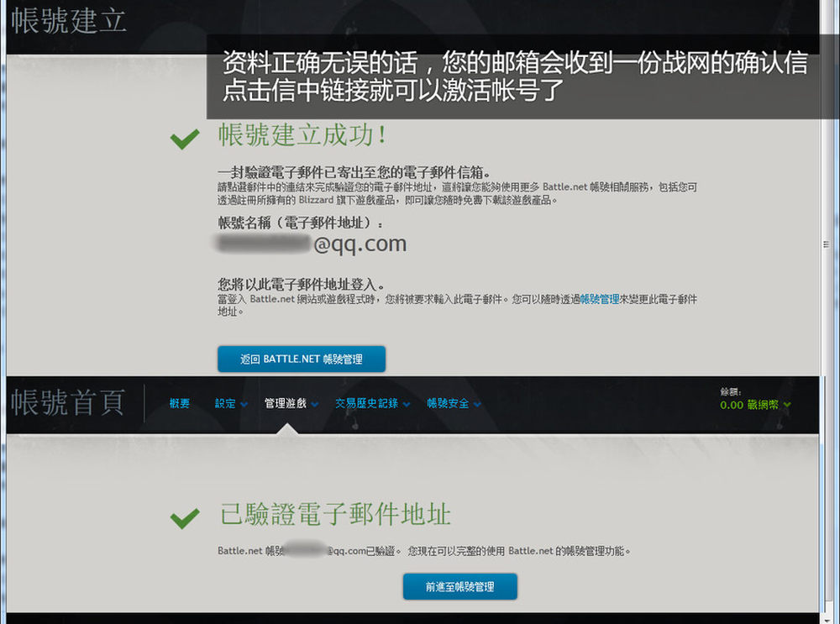Expand the 交易歷史記錄 dropdown
The height and width of the screenshot is (624, 840).
372,404
